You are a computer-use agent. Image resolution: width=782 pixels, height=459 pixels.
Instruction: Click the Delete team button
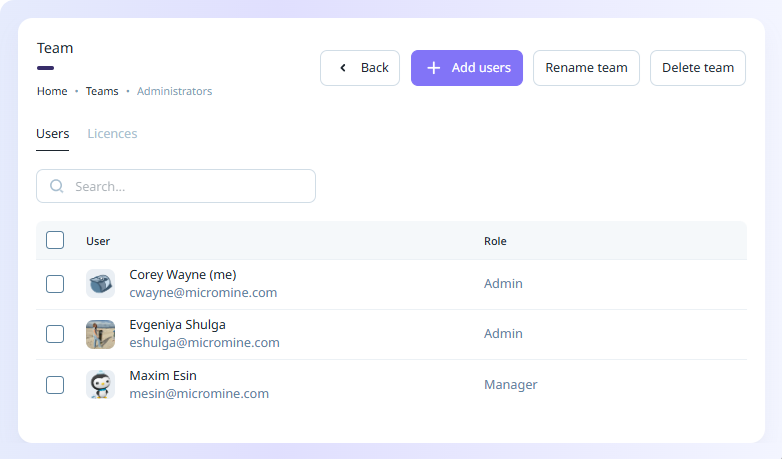[697, 68]
